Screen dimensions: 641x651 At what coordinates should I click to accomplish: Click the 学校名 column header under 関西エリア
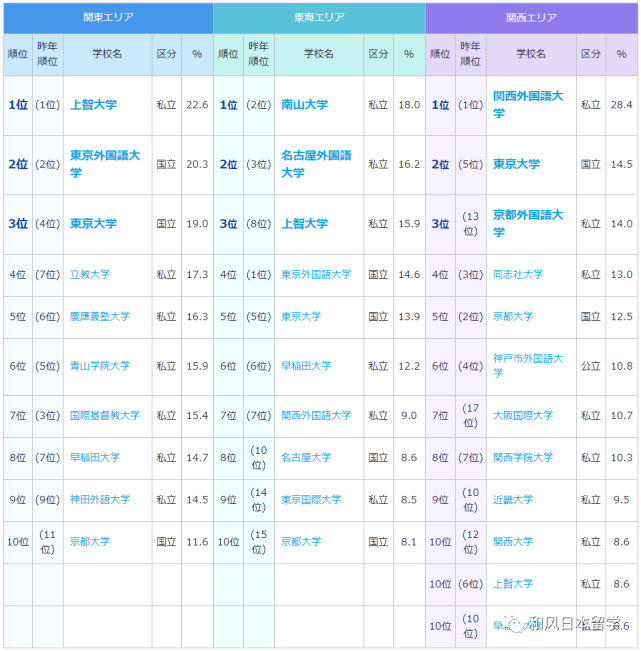(x=531, y=54)
